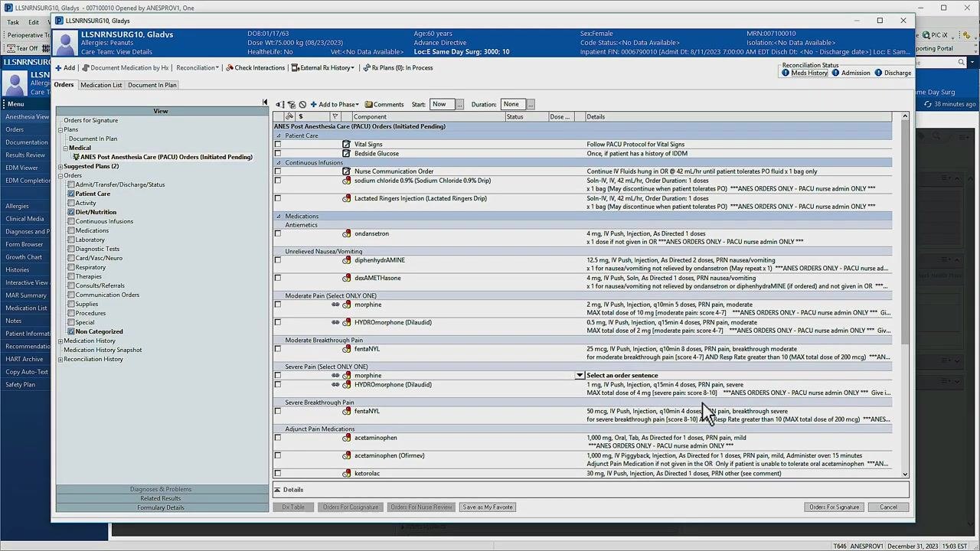980x551 pixels.
Task: Click the ketorolac medication pill icon
Action: 346,473
